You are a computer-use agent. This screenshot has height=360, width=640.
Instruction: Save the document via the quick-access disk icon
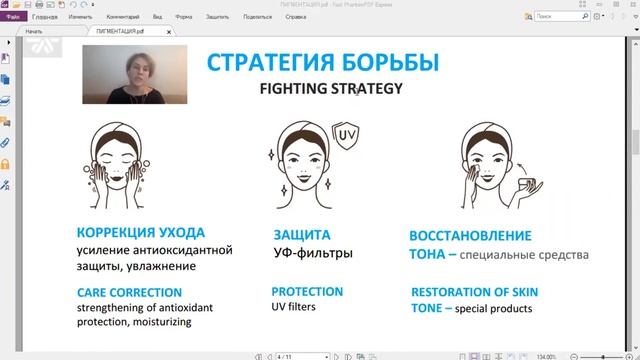[28, 4]
